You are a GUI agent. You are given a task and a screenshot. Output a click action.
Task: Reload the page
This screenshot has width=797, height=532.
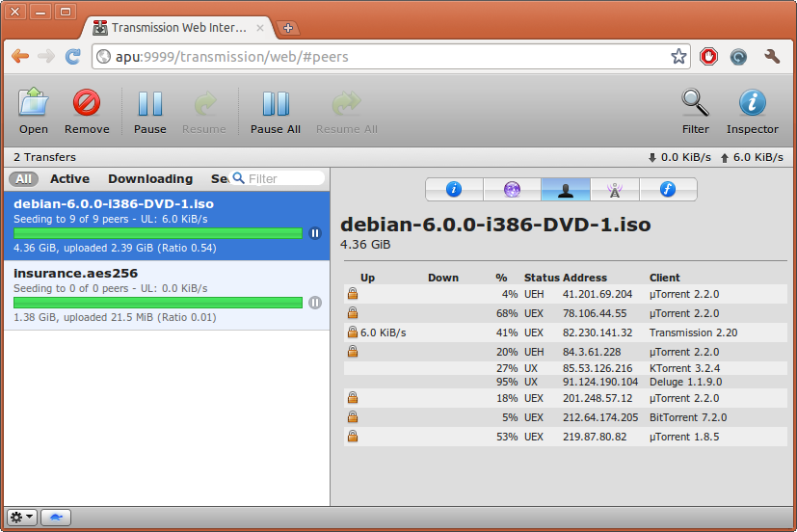pos(72,57)
